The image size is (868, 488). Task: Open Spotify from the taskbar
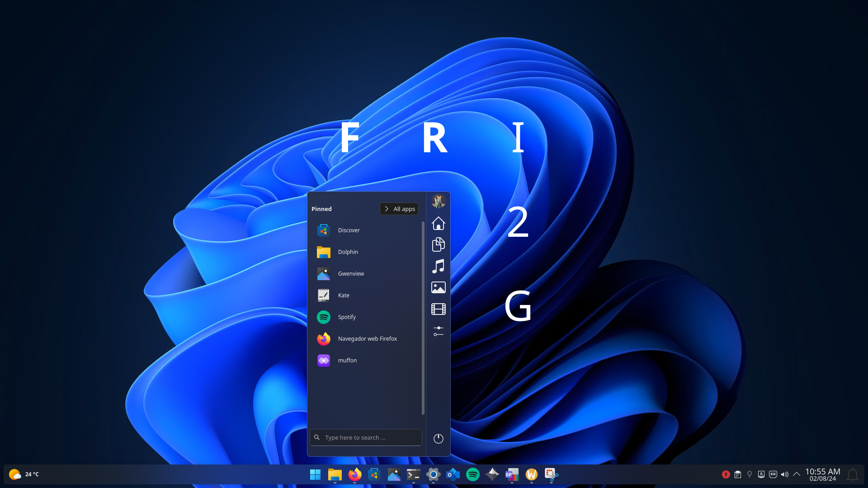coord(472,474)
